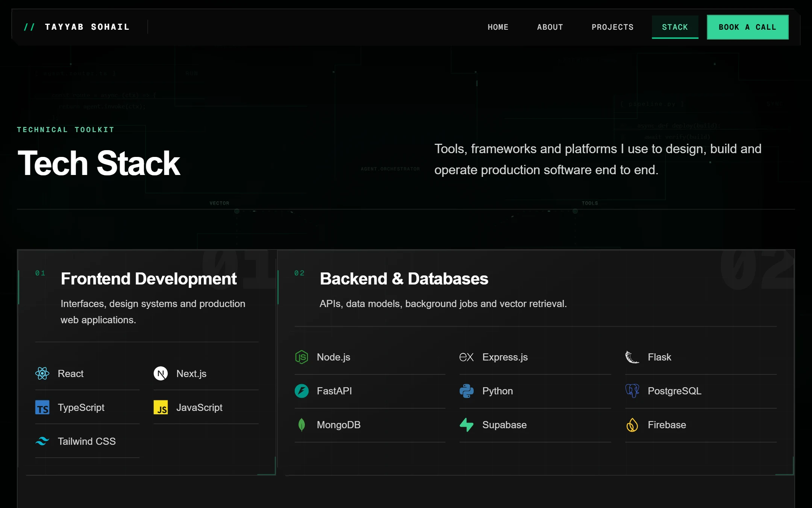This screenshot has width=812, height=508.
Task: Select the active Stack tab
Action: pyautogui.click(x=675, y=27)
